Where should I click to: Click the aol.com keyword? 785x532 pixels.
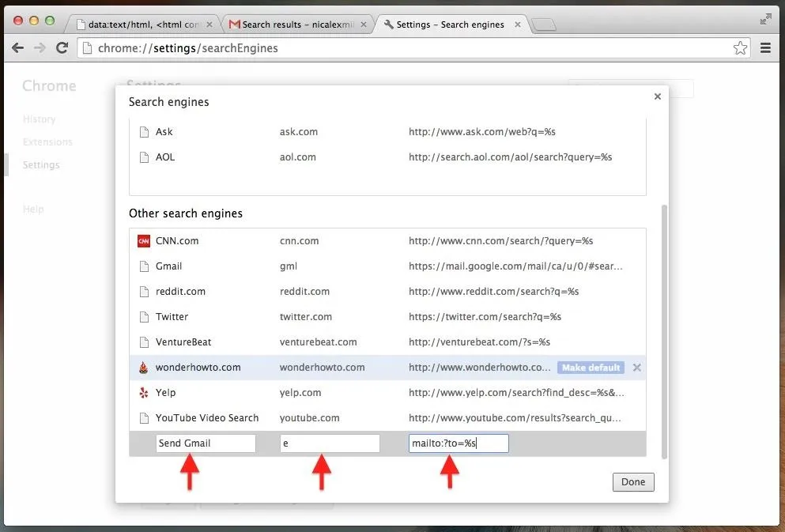pos(297,157)
